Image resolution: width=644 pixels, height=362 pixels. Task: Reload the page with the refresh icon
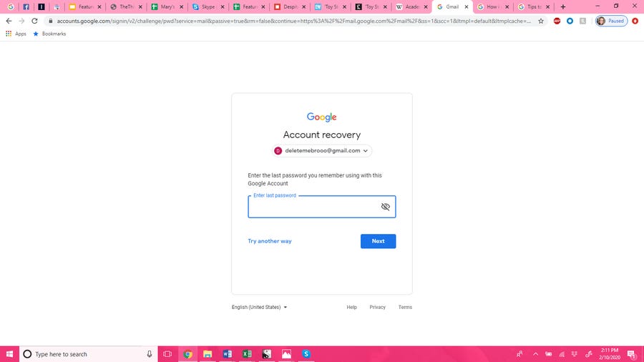(34, 21)
